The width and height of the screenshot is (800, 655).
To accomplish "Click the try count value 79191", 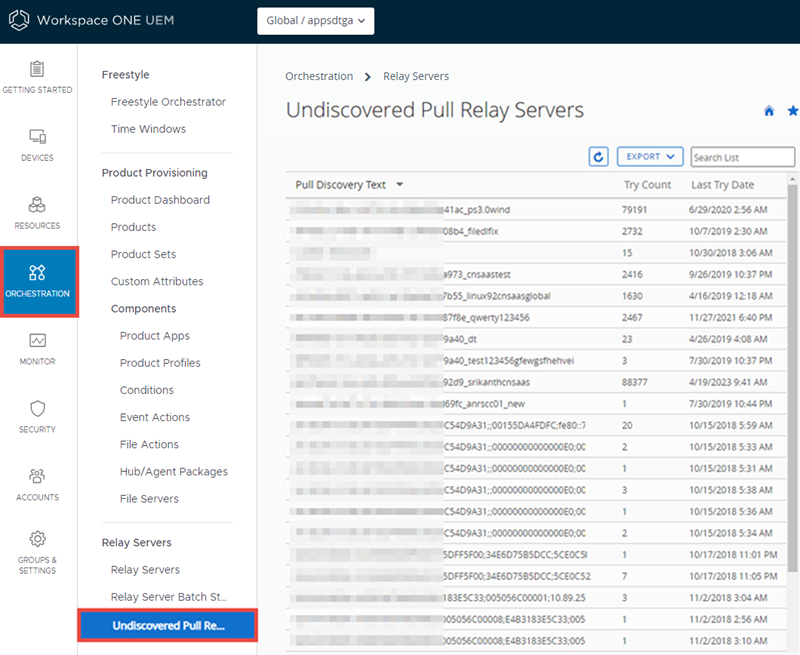I will (634, 210).
